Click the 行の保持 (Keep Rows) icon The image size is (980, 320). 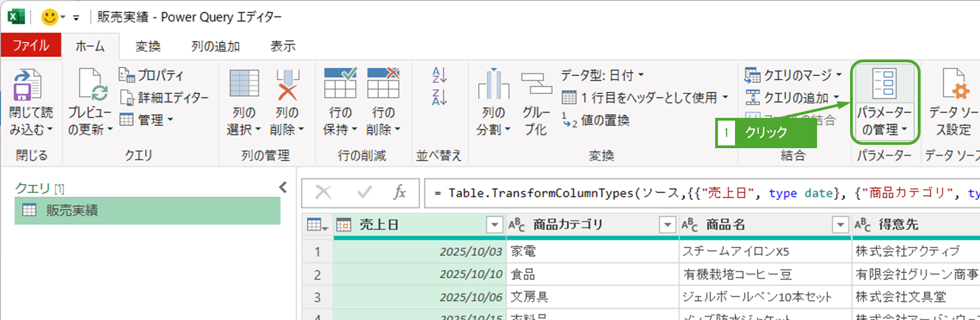pyautogui.click(x=340, y=84)
